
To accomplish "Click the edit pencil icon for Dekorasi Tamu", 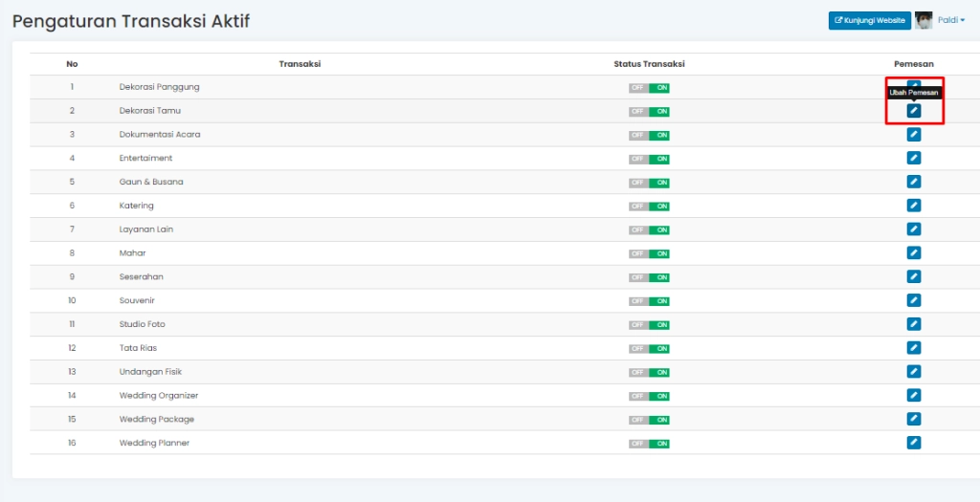I will pyautogui.click(x=913, y=111).
